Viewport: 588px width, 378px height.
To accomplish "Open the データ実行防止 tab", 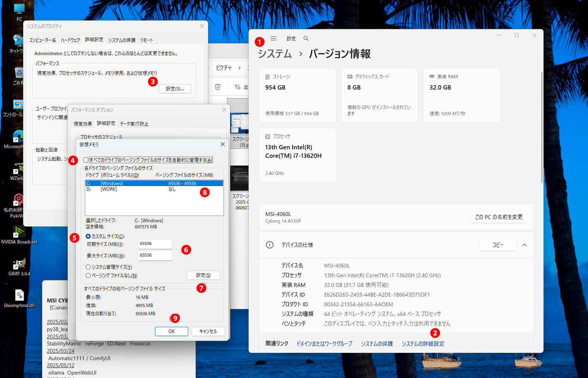I will [x=134, y=124].
